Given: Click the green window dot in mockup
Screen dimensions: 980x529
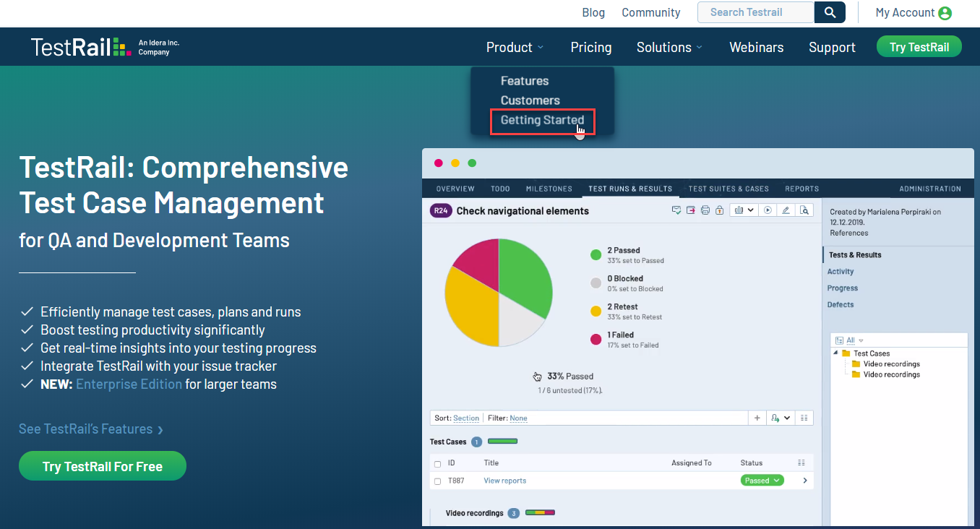Looking at the screenshot, I should [472, 163].
